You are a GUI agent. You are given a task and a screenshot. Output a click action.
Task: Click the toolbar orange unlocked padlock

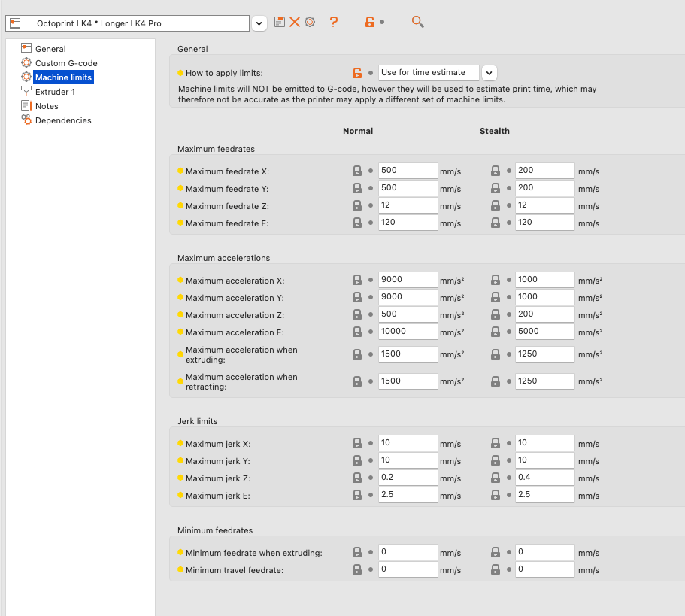[x=370, y=23]
